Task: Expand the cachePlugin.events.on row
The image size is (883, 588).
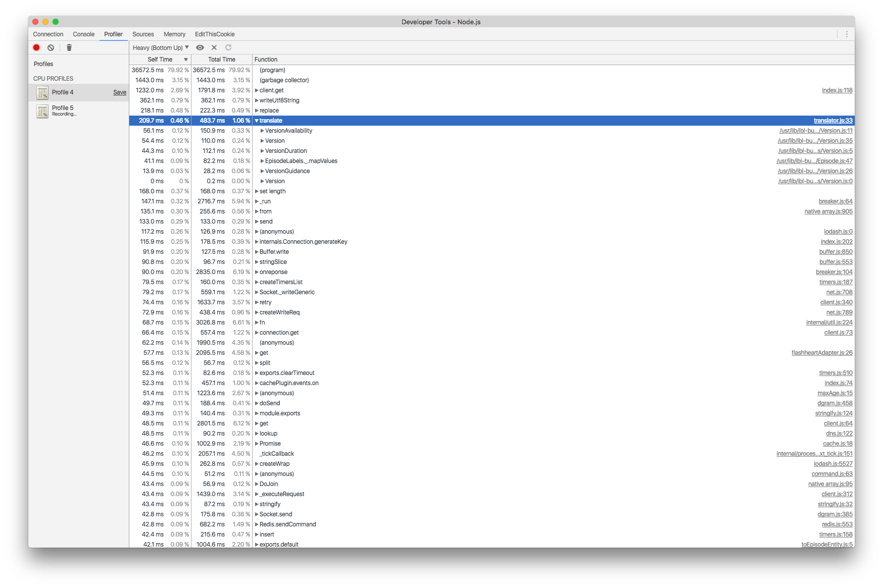Action: [x=257, y=383]
